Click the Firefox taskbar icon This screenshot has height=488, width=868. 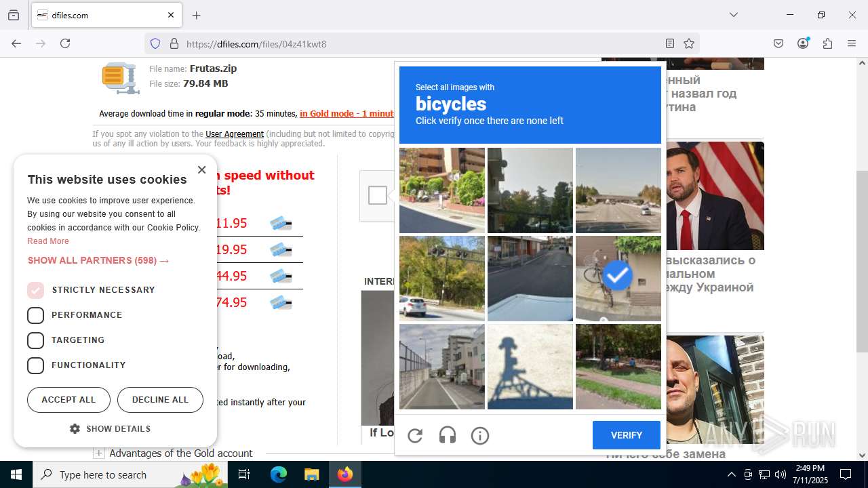coord(344,474)
